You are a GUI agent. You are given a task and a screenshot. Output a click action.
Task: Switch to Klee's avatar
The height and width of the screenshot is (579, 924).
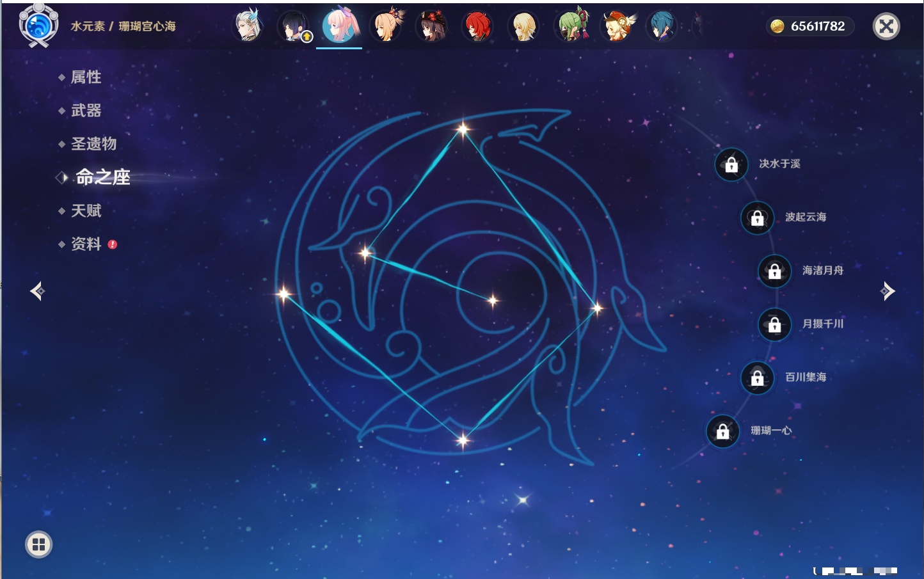(617, 26)
